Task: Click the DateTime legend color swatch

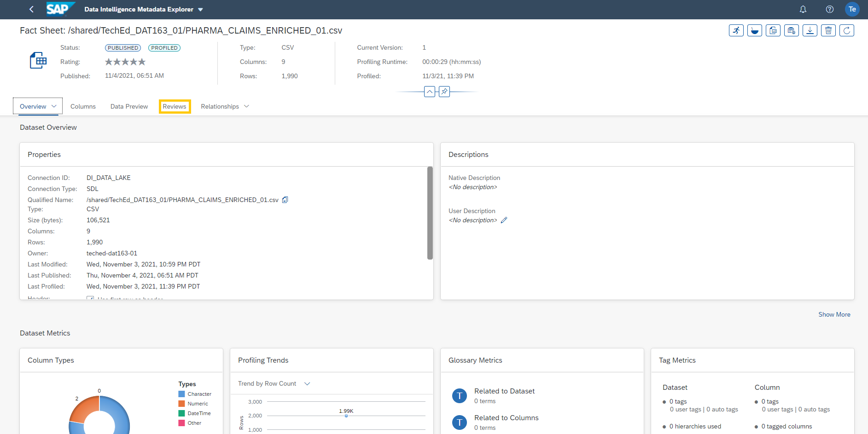Action: 181,413
